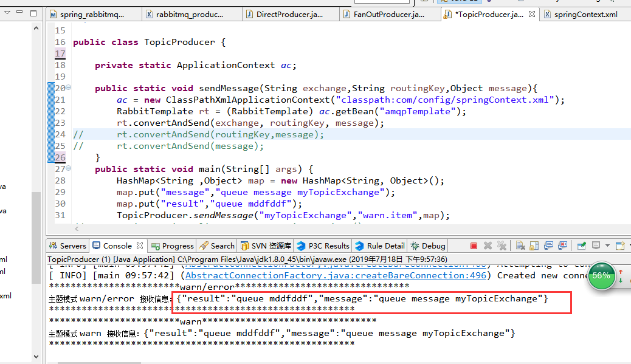This screenshot has width=631, height=364.
Task: Open a new console
Action: click(x=619, y=246)
